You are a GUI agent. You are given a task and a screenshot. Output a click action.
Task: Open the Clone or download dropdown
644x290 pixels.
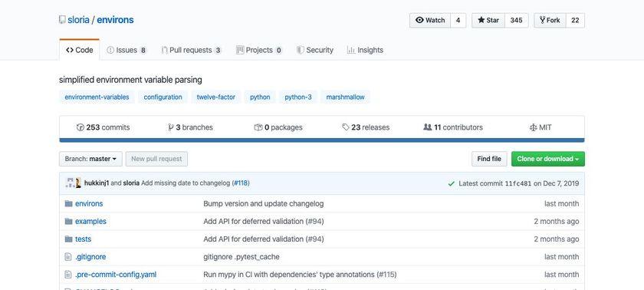pos(548,159)
